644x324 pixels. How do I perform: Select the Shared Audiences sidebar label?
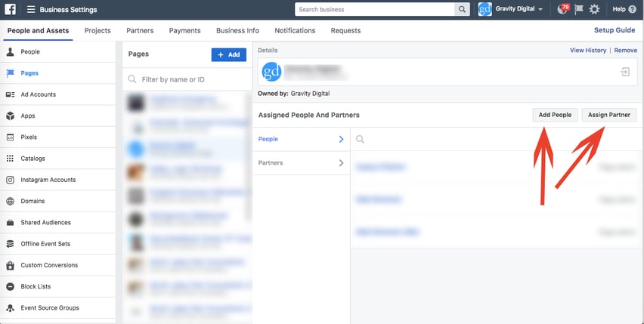(x=45, y=222)
